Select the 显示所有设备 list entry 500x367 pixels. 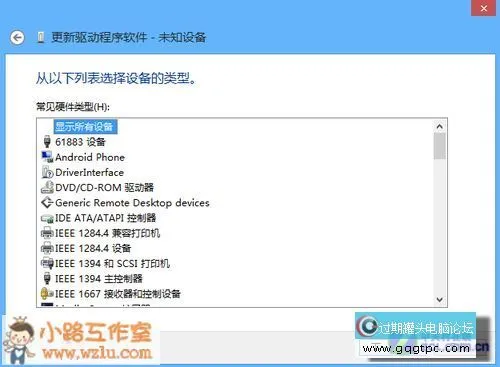85,127
